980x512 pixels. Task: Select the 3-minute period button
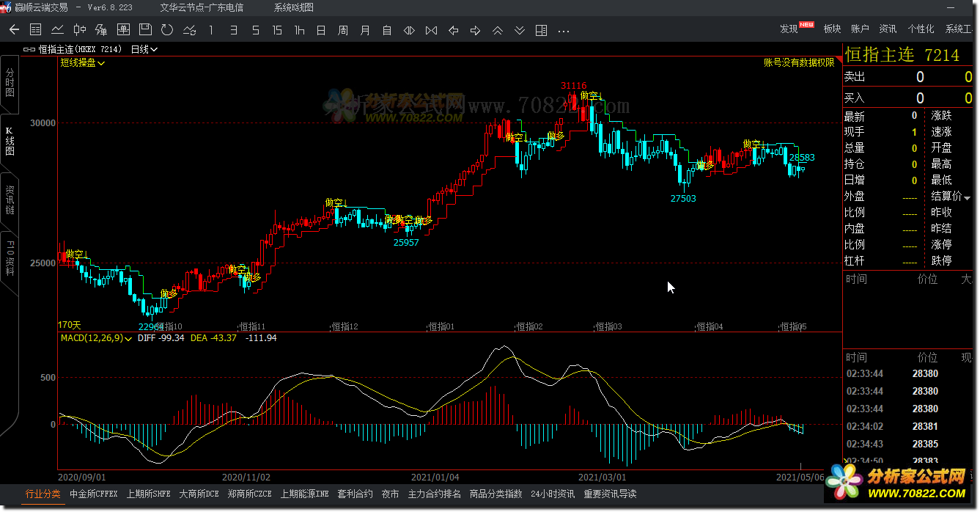(x=233, y=30)
